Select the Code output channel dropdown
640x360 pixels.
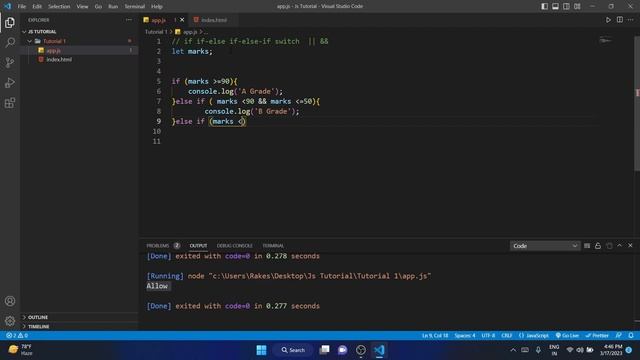(x=544, y=246)
